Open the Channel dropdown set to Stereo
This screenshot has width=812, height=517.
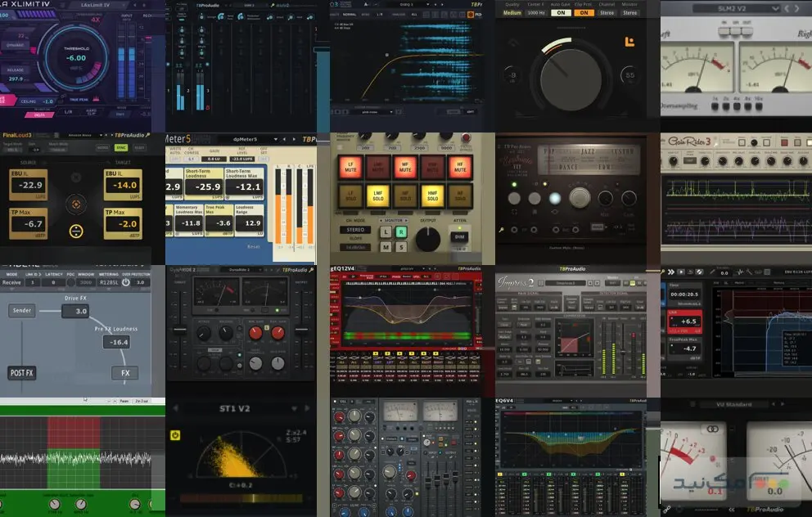(607, 12)
